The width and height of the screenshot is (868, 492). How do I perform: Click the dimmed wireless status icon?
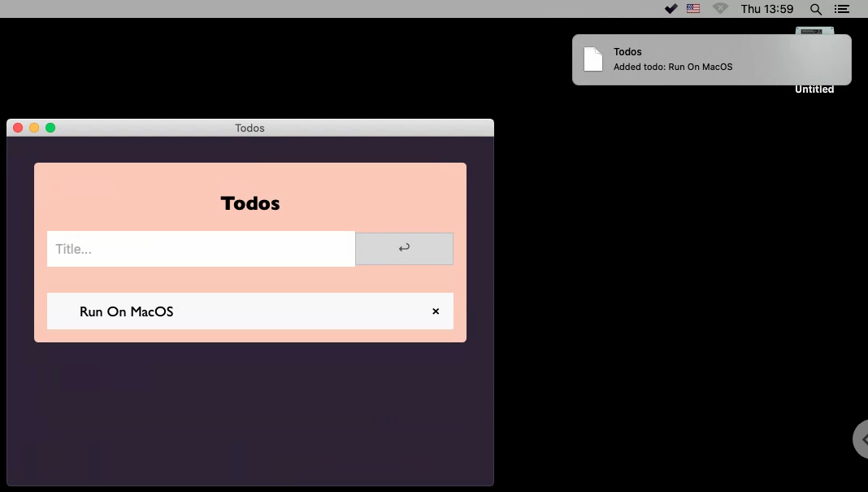click(719, 8)
